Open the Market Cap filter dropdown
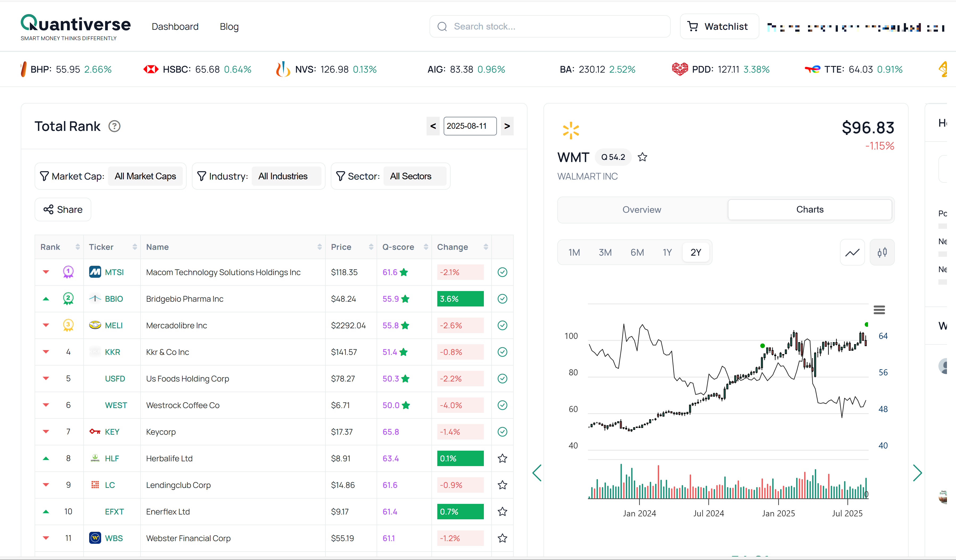Image resolution: width=956 pixels, height=560 pixels. (x=145, y=176)
